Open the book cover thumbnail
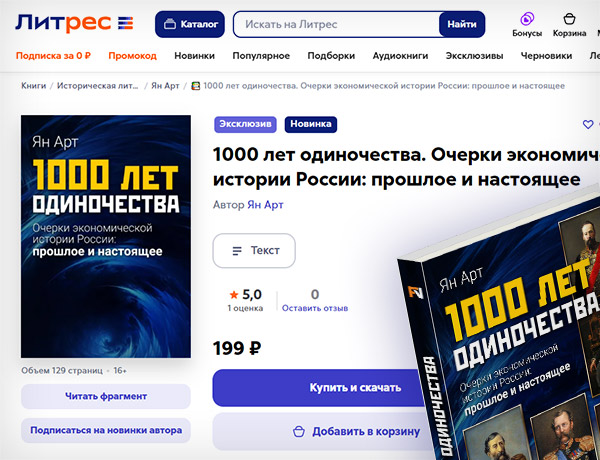The height and width of the screenshot is (460, 600). tap(106, 237)
